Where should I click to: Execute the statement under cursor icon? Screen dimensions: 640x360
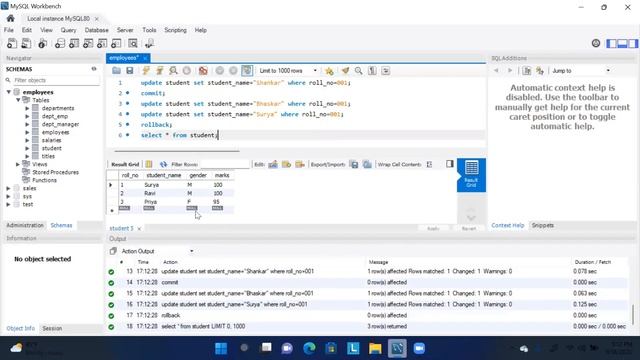160,71
